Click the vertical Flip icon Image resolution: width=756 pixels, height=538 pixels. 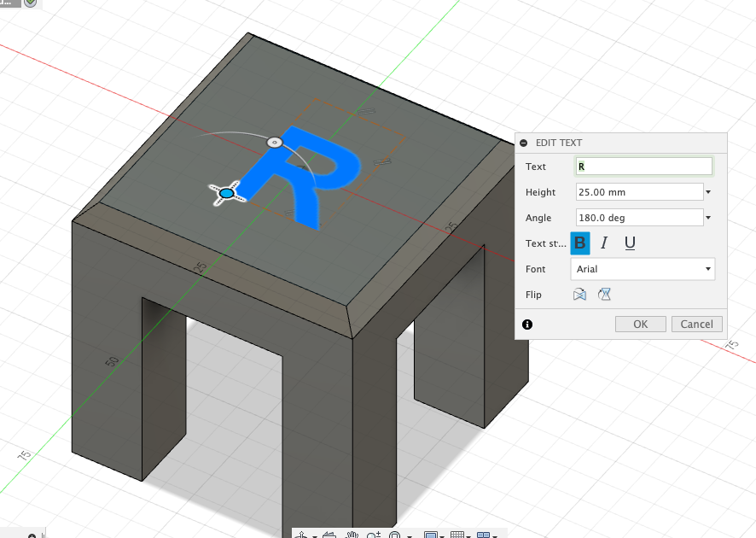pyautogui.click(x=604, y=295)
